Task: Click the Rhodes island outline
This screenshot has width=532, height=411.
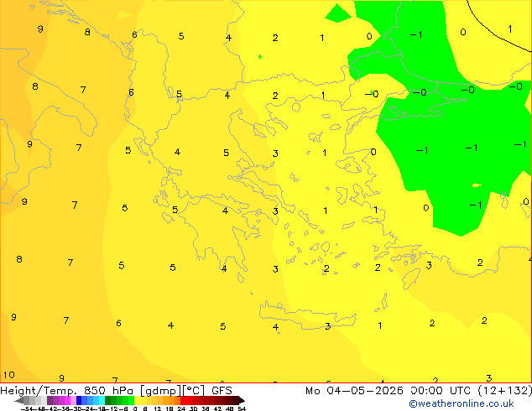Action: tap(413, 278)
